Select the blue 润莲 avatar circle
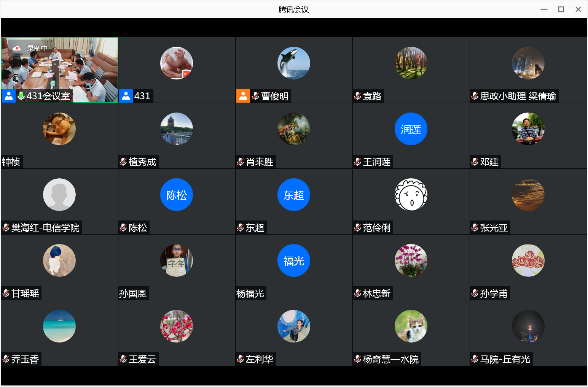The image size is (588, 387). pyautogui.click(x=411, y=129)
